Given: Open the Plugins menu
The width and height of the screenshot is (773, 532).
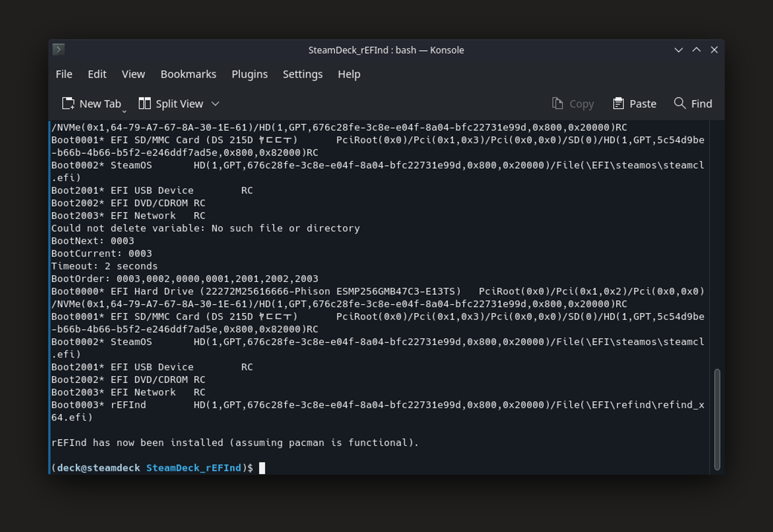Looking at the screenshot, I should (x=249, y=74).
